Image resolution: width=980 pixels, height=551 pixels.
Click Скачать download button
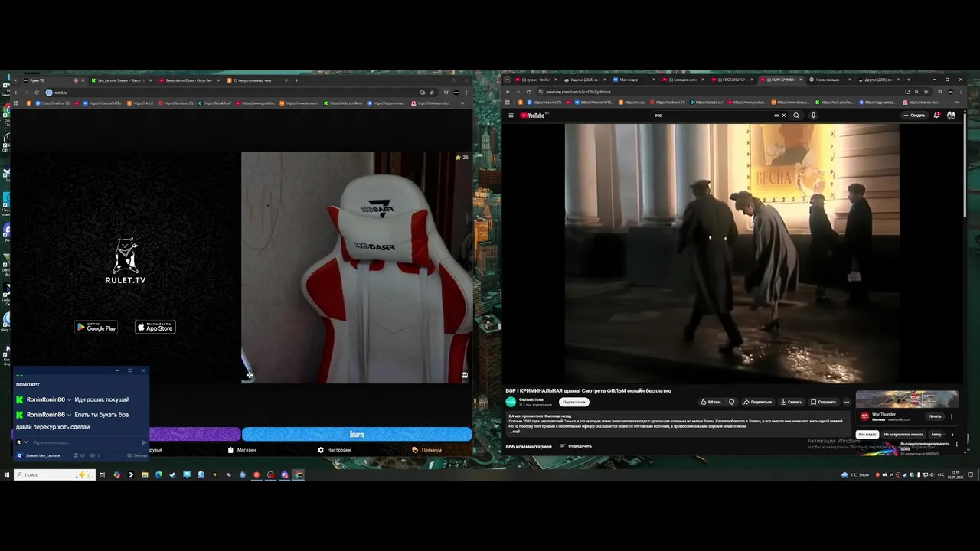pos(792,402)
